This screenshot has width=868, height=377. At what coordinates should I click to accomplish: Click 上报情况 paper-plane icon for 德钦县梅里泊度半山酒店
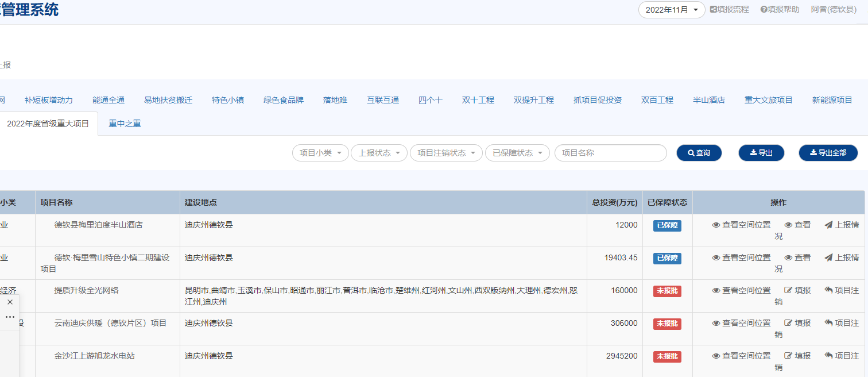click(842, 225)
